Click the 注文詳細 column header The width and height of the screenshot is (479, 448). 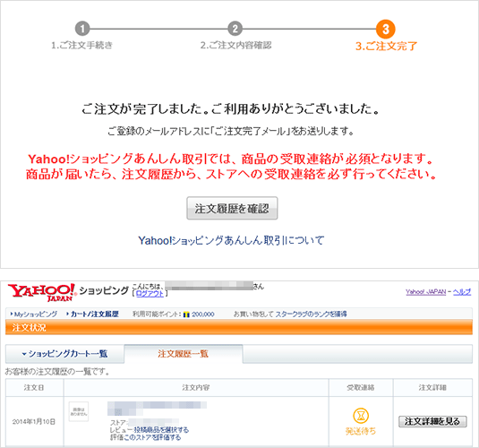click(x=432, y=387)
